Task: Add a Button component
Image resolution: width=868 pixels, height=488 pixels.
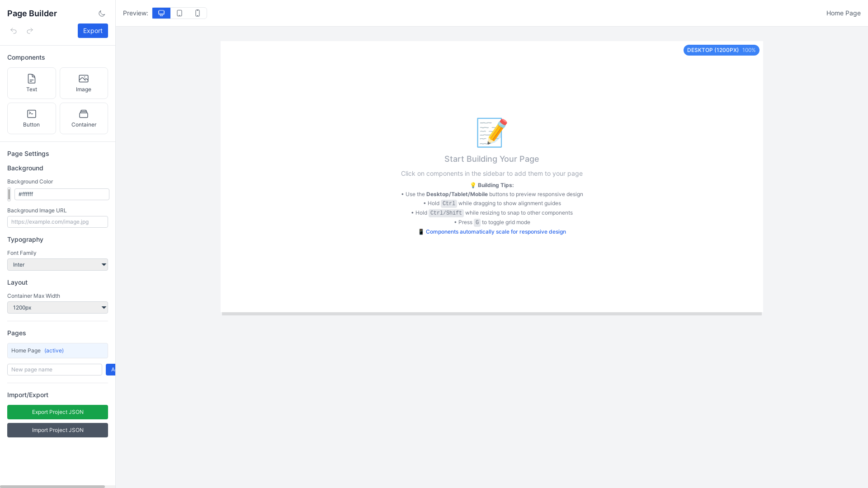Action: (32, 118)
